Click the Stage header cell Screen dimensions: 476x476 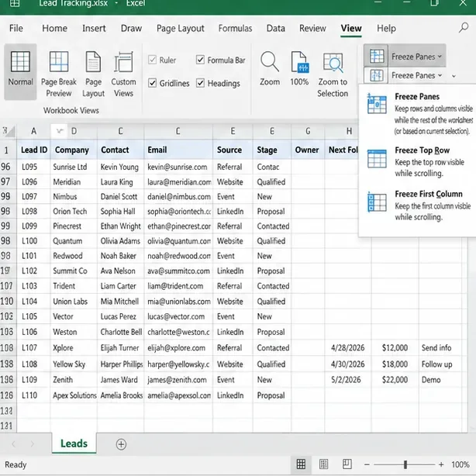(x=271, y=150)
